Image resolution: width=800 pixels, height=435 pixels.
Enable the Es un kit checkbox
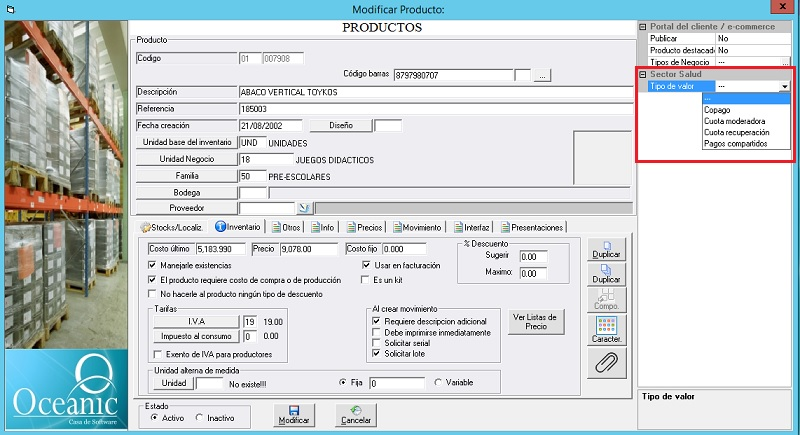point(366,280)
